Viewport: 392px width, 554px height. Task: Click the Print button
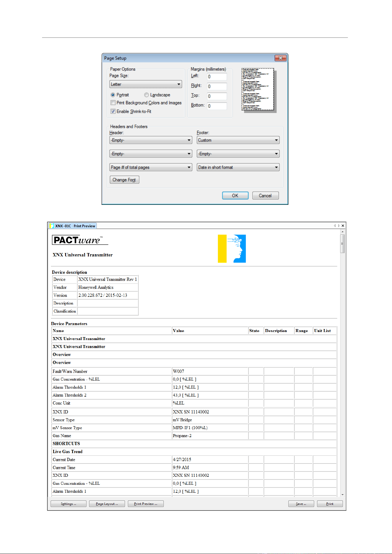pos(330,504)
